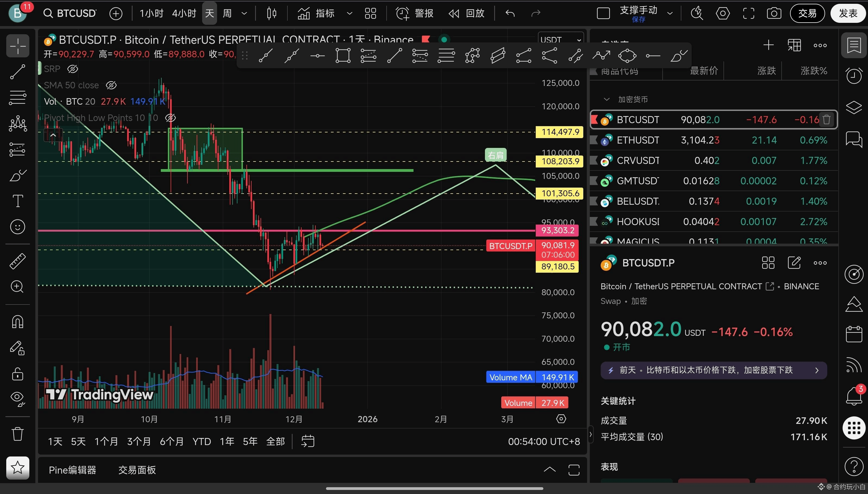Expand the 支撑手动 layout dropdown

click(x=670, y=14)
